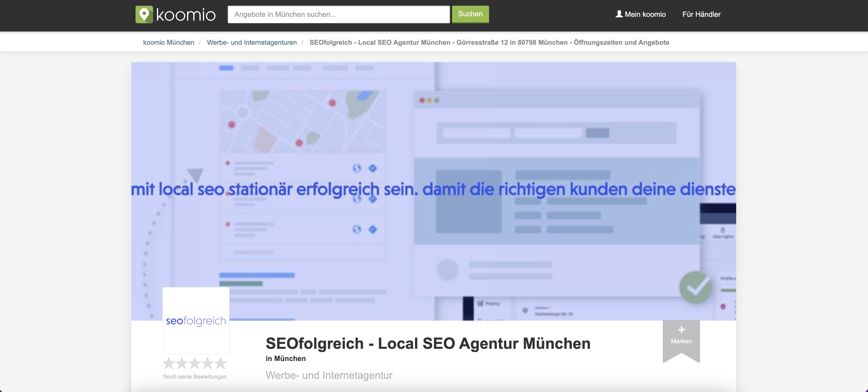
Task: Open Werbe- und Internetagenturen breadcrumb
Action: click(252, 42)
